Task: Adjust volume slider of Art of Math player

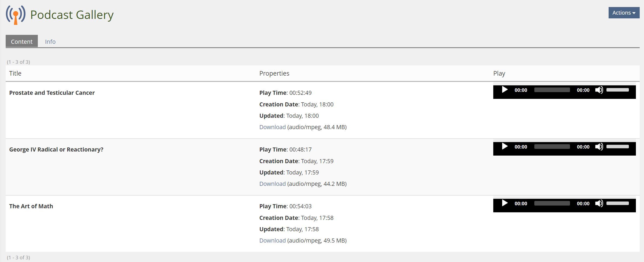Action: click(x=618, y=203)
